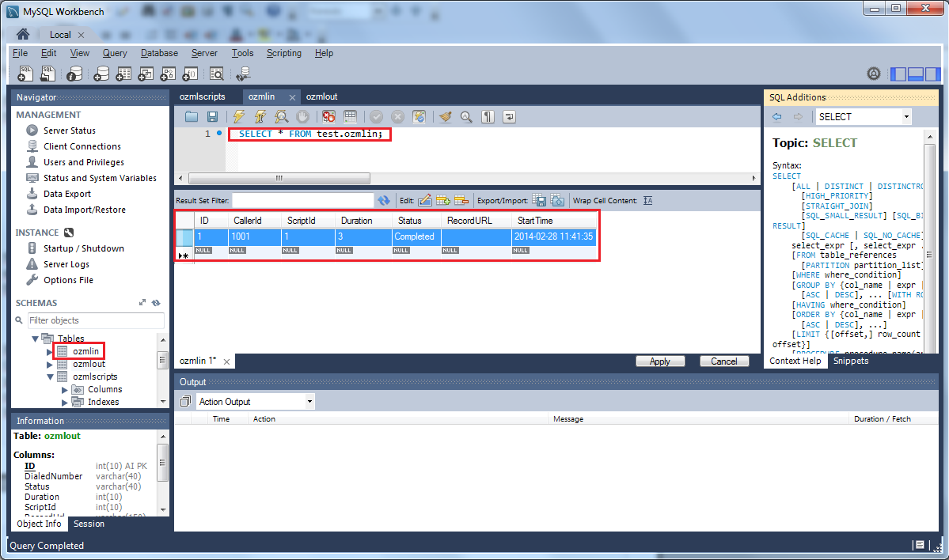This screenshot has width=949, height=560.
Task: Switch to the ozmlscripts query tab
Action: (x=203, y=96)
